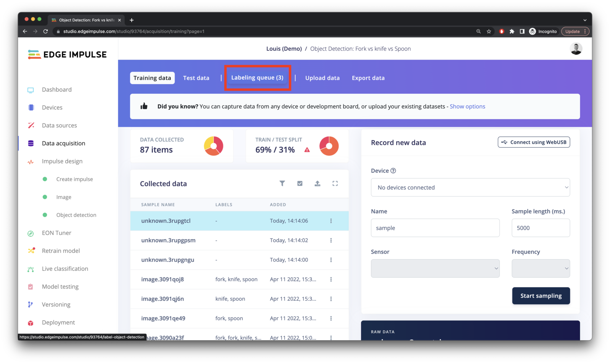
Task: Click the Data acquisition database icon
Action: pos(31,143)
